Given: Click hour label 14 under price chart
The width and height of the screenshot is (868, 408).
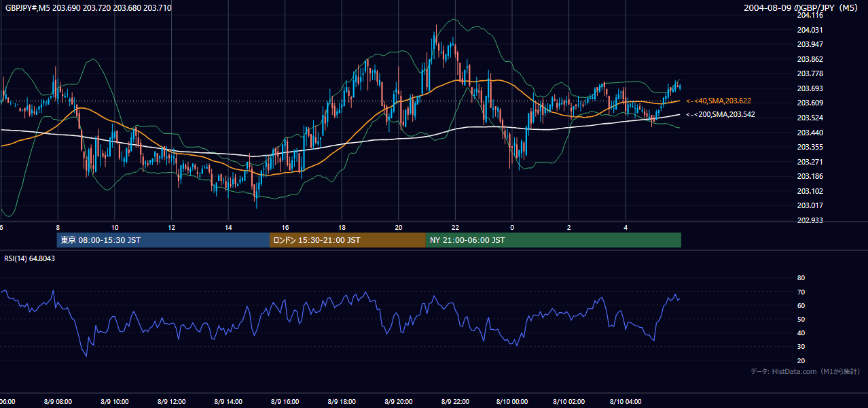Looking at the screenshot, I should pos(228,227).
